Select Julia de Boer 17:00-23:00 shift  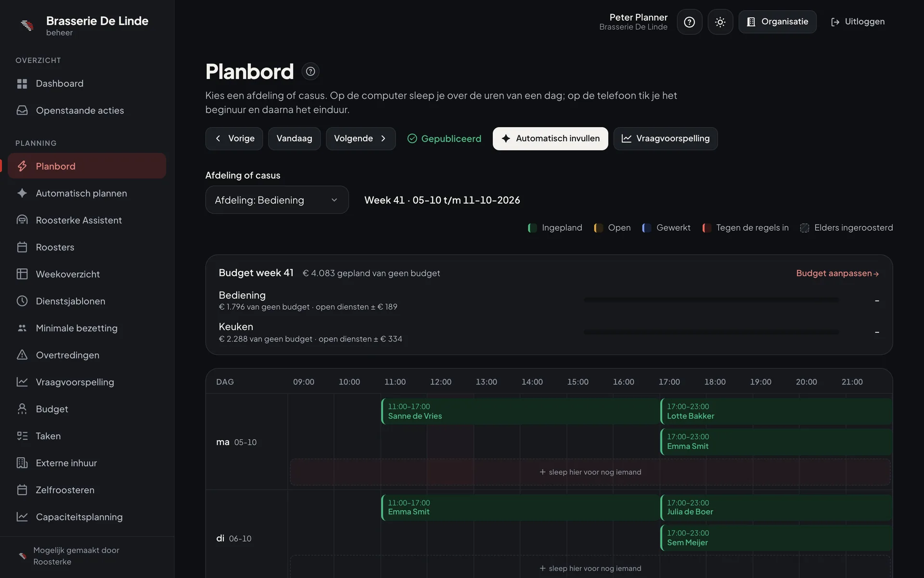[776, 507]
